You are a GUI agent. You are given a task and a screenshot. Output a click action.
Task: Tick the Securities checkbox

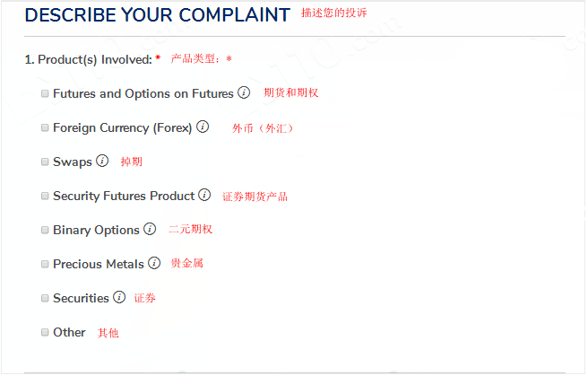(x=45, y=298)
